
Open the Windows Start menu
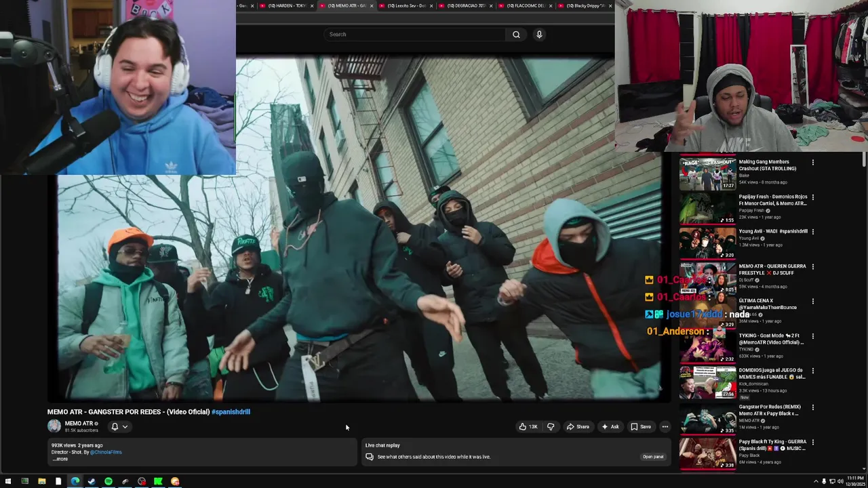pos(8,481)
